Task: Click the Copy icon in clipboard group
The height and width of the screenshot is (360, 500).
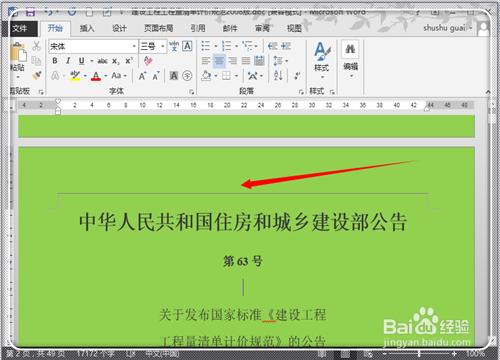Action: (36, 61)
